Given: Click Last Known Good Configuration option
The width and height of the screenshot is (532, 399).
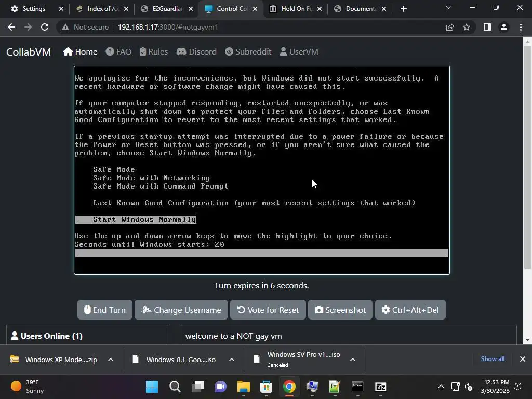Looking at the screenshot, I should tap(254, 203).
